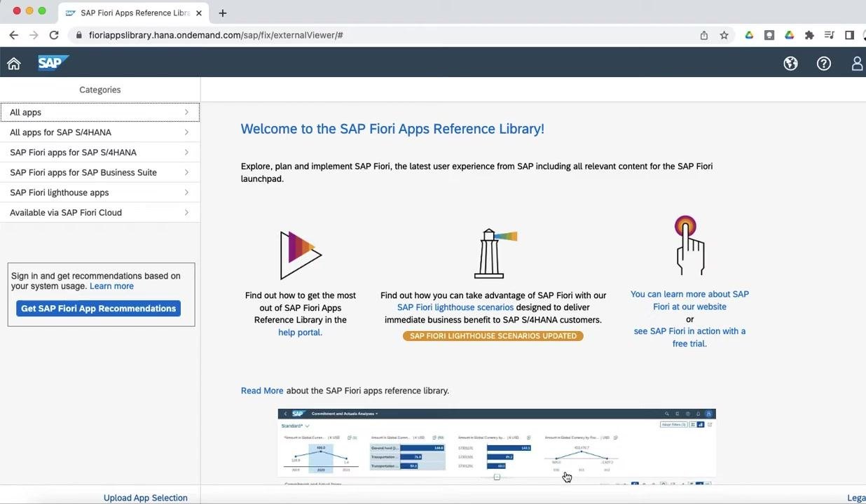Open the help question mark icon
Image resolution: width=866 pixels, height=504 pixels.
(824, 64)
